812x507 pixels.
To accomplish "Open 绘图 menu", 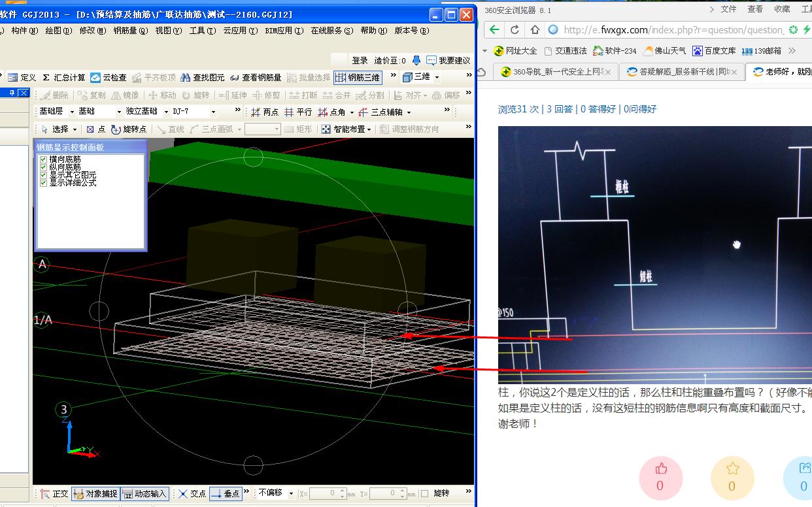I will (x=58, y=31).
